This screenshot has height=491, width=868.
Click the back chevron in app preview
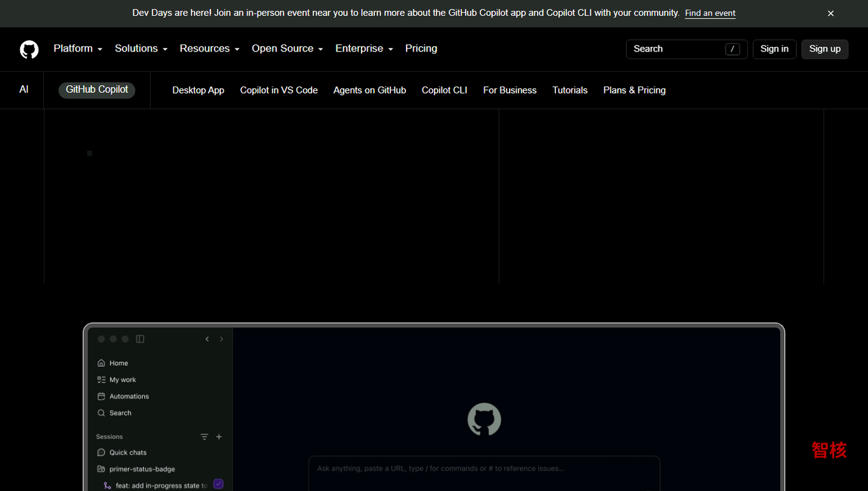[x=207, y=339]
